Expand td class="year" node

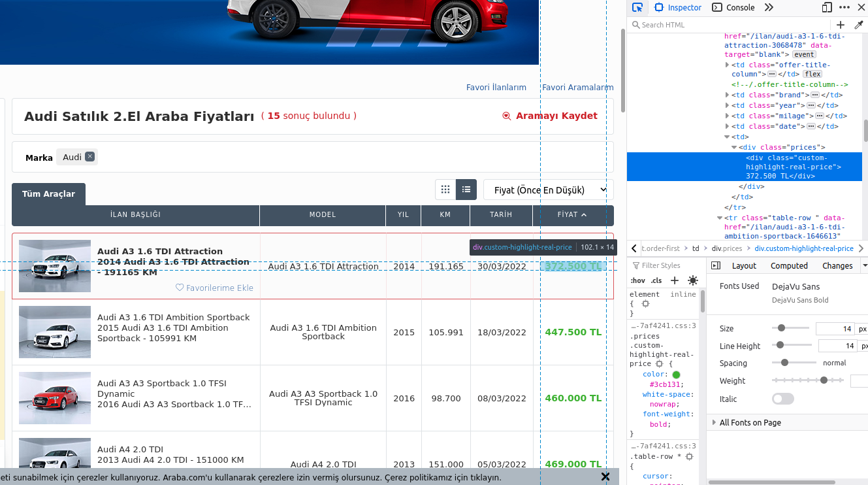(x=727, y=105)
